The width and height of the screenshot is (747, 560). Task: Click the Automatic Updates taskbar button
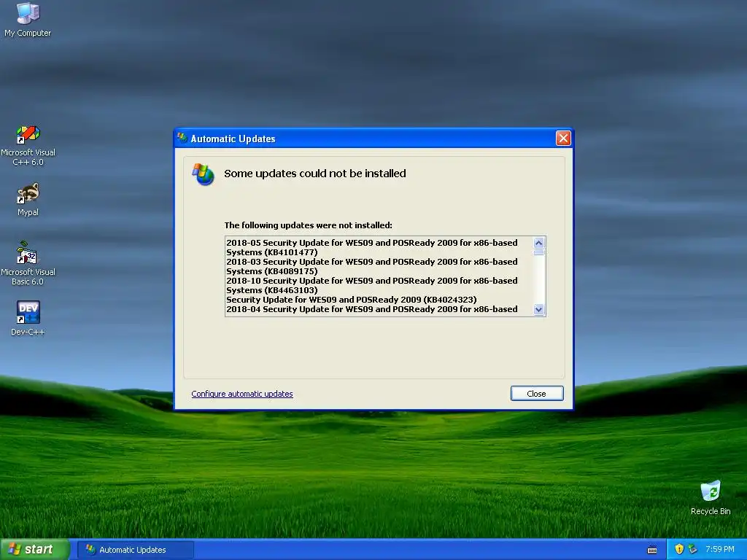tap(136, 550)
